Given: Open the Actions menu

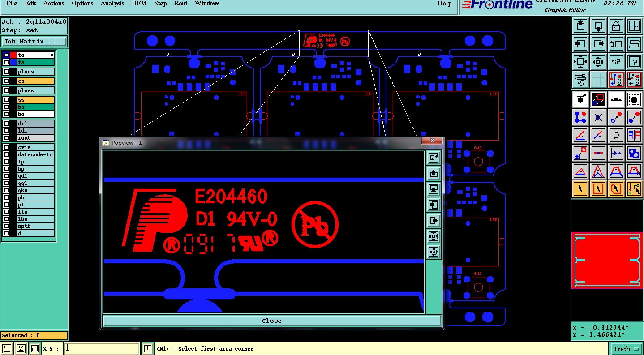Looking at the screenshot, I should (54, 4).
